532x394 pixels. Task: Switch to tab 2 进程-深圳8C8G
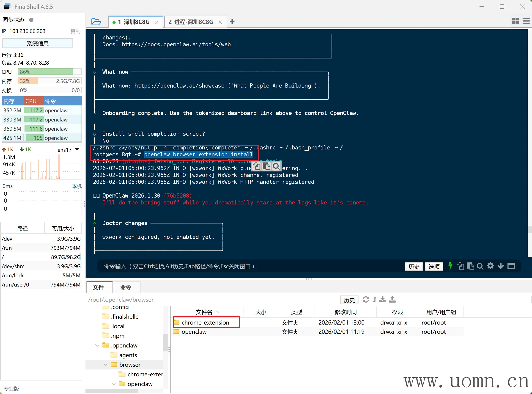click(x=191, y=22)
